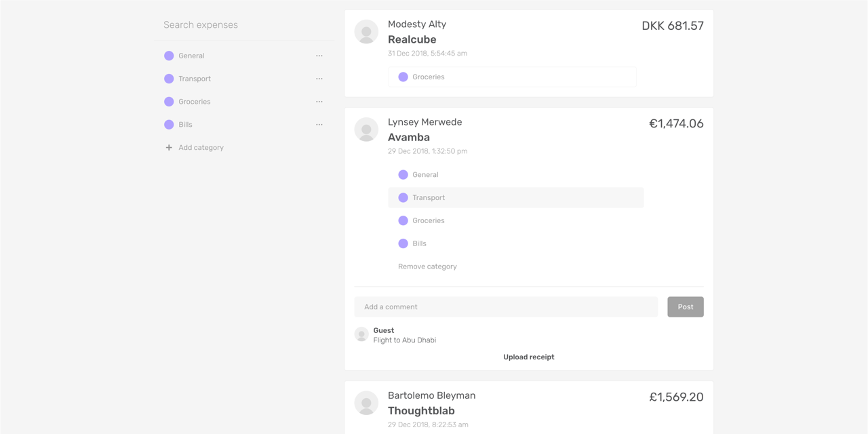868x434 pixels.
Task: Click Remove category on Avamba expense
Action: (x=427, y=267)
